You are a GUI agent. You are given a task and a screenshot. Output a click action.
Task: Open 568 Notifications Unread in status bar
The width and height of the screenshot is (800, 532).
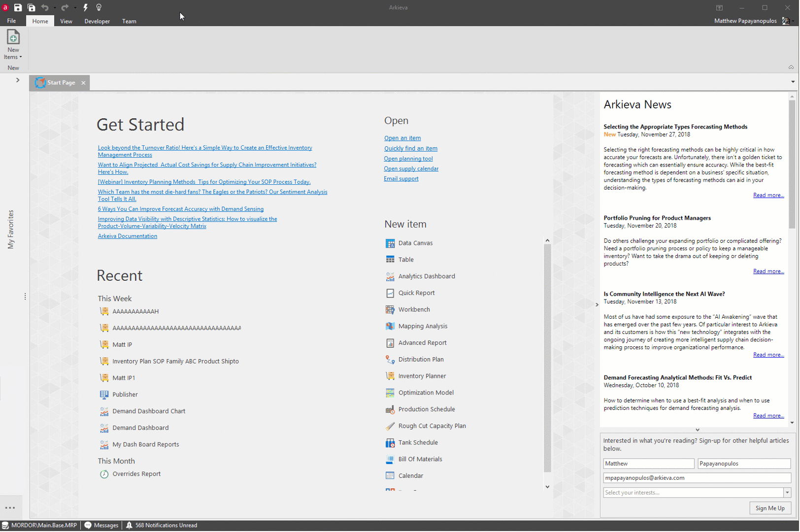[162, 526]
